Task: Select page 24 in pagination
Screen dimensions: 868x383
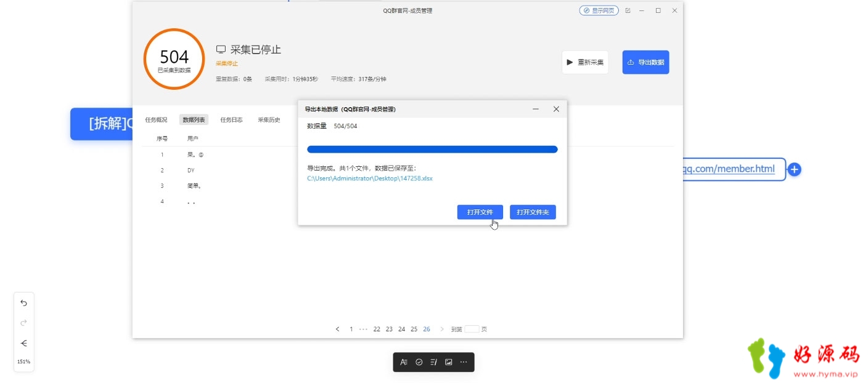Action: pos(401,329)
